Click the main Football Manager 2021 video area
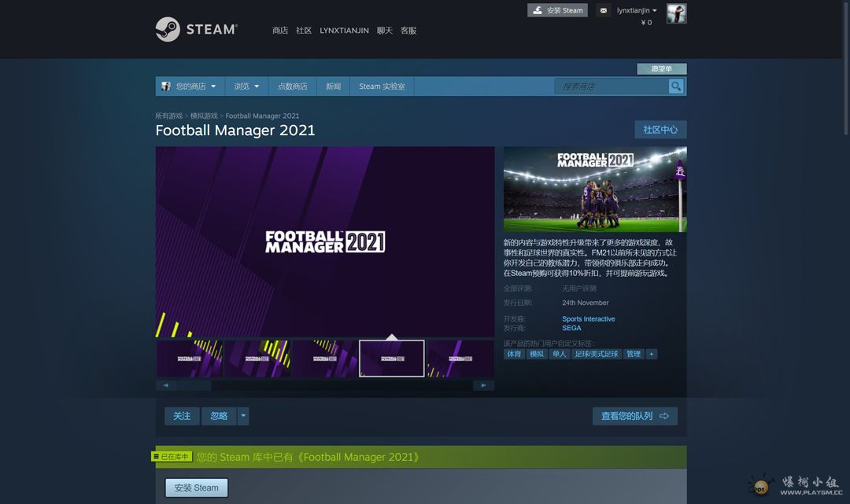The image size is (850, 504). [x=325, y=241]
